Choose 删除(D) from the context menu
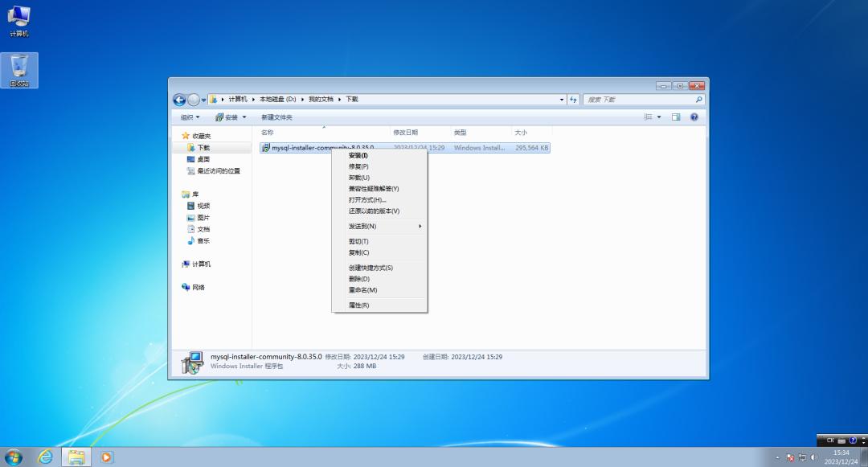Viewport: 868px width, 467px height. click(379, 279)
